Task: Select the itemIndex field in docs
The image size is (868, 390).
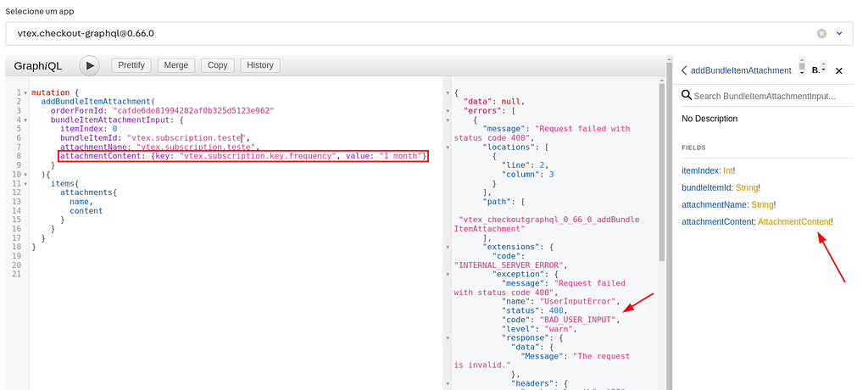Action: point(701,171)
